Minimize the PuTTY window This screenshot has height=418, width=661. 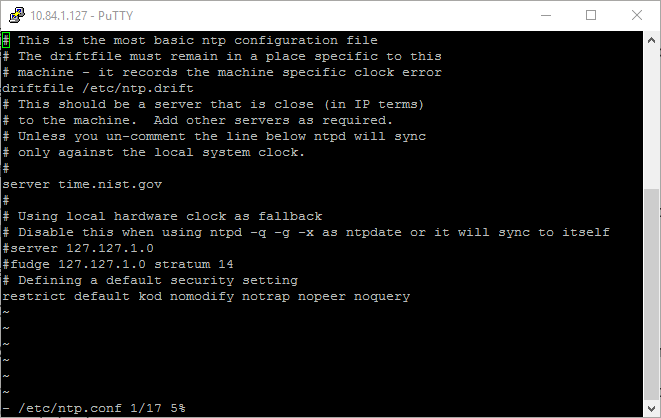coord(545,15)
